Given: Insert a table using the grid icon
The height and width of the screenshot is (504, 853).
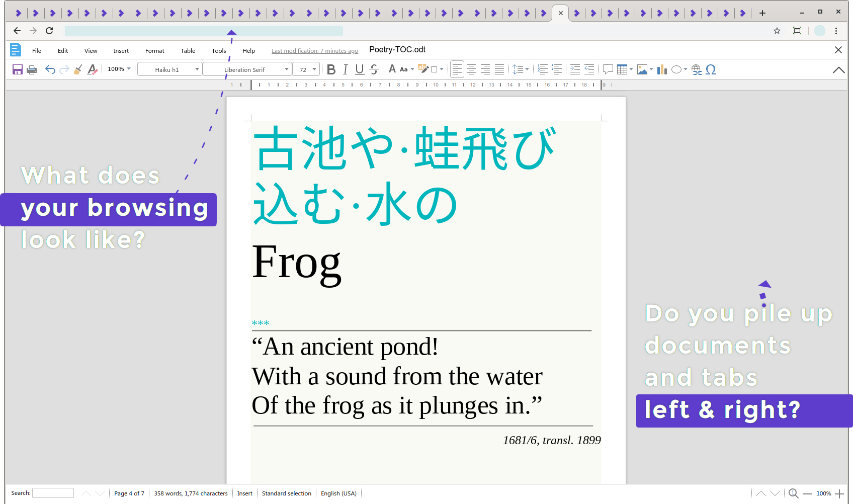Looking at the screenshot, I should point(622,69).
